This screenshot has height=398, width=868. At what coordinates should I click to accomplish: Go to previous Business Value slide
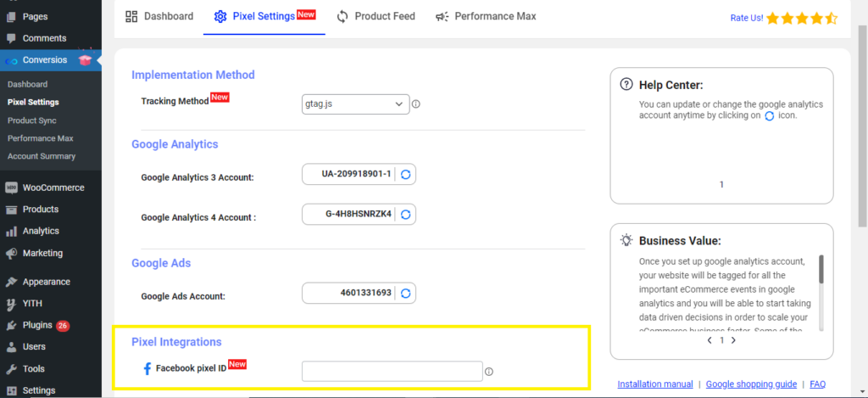709,340
